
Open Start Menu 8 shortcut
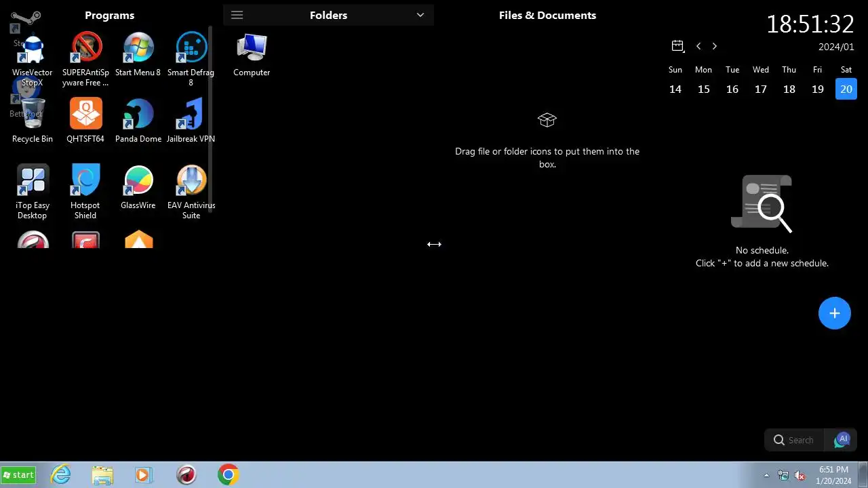138,55
